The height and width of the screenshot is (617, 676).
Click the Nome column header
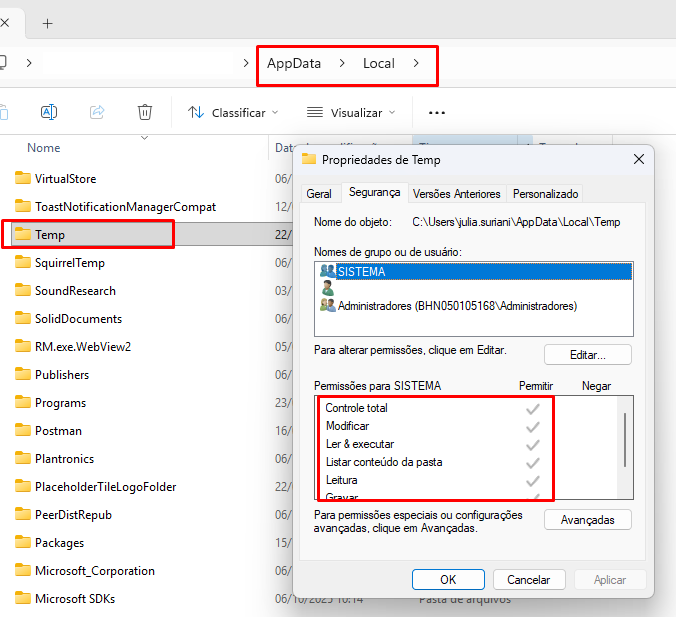[44, 147]
